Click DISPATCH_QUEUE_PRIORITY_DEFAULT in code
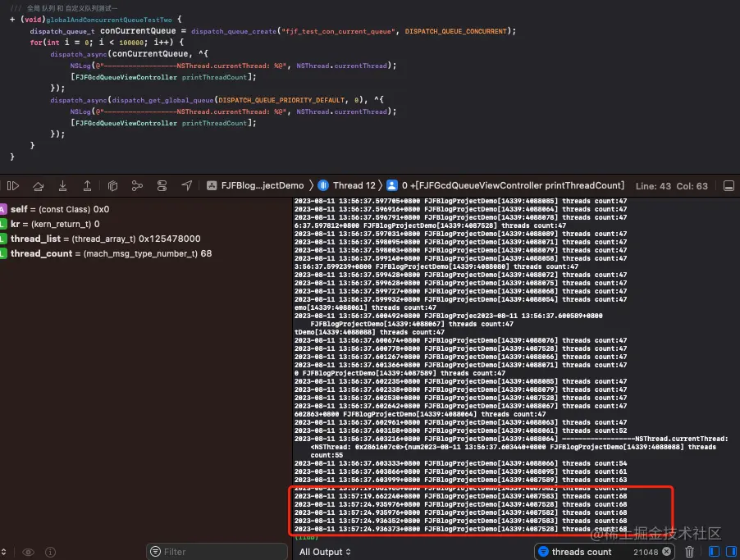This screenshot has height=560, width=740. 281,100
